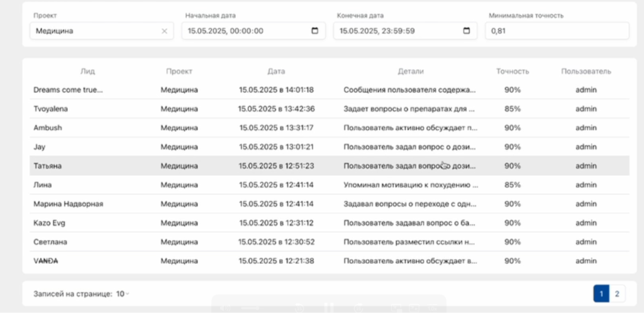Click the Лид column header
Viewport: 644px width, 313px height.
87,72
